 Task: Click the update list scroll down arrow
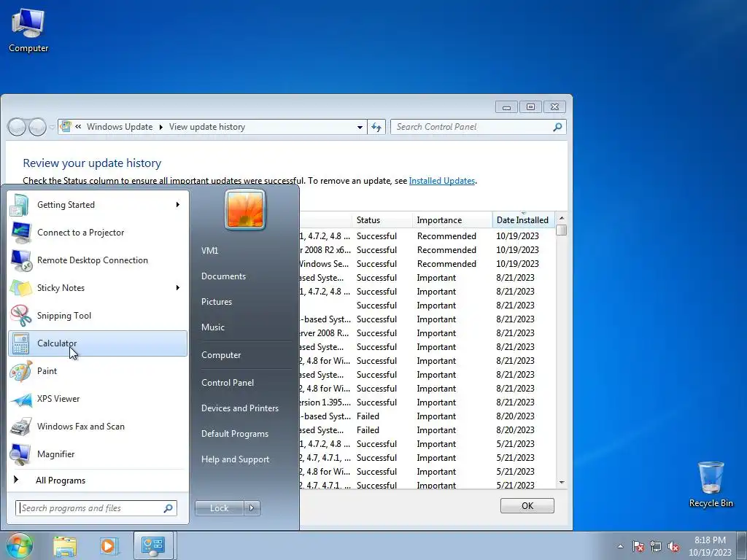pos(562,483)
